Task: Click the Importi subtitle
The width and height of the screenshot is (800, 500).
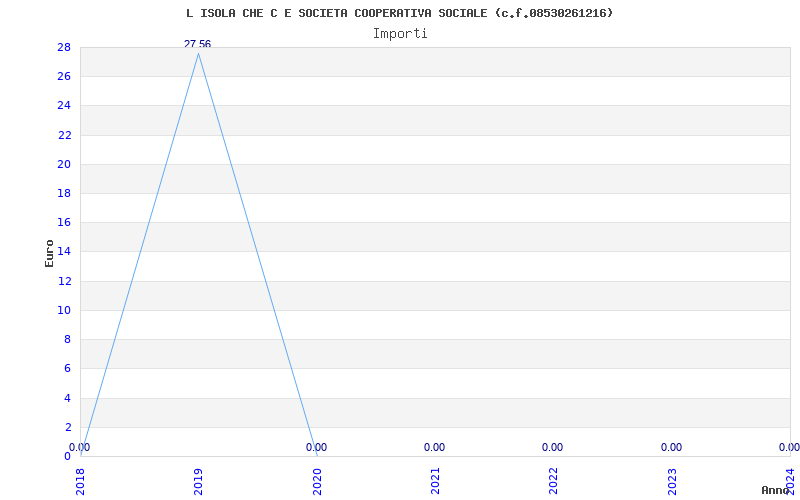Action: pos(400,34)
